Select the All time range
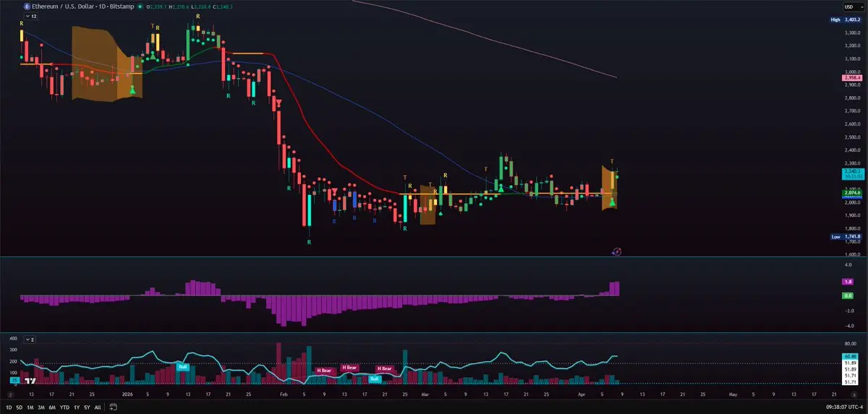The image size is (868, 414). coord(98,408)
